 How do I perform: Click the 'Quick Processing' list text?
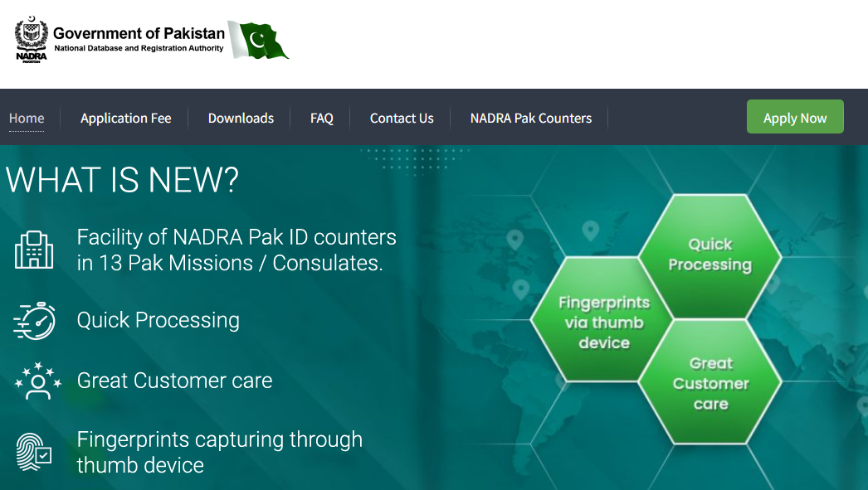[x=158, y=320]
